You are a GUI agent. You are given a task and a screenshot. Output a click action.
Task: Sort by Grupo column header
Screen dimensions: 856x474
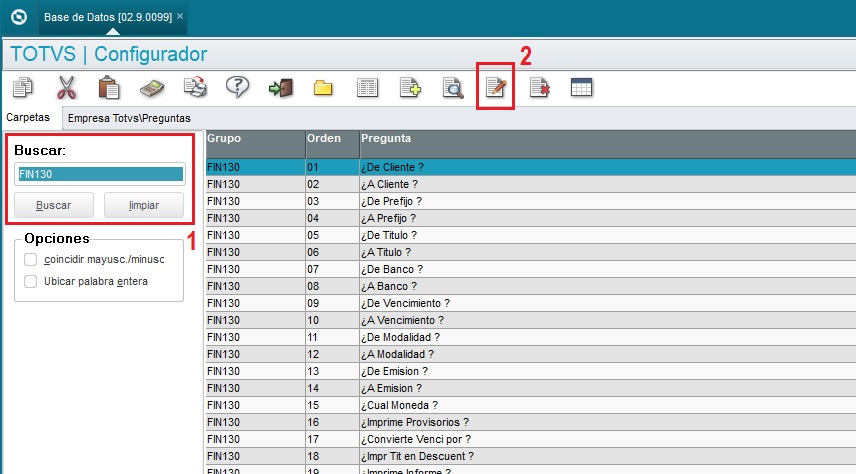(x=255, y=144)
